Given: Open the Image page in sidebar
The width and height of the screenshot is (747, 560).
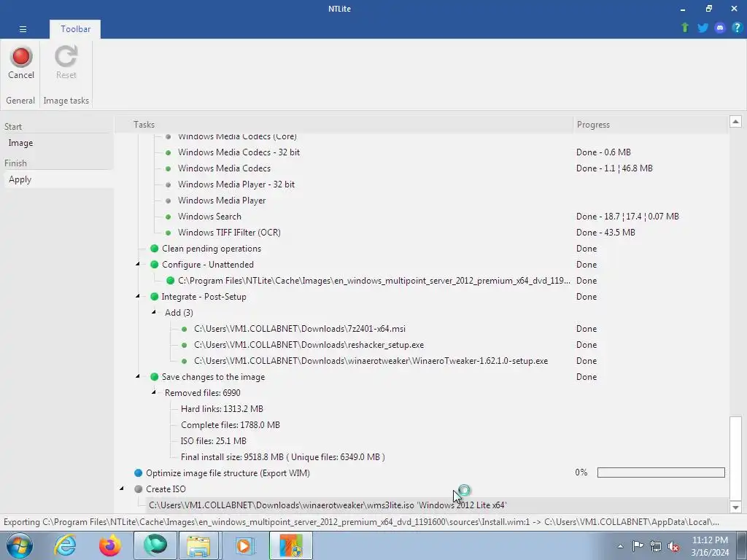Looking at the screenshot, I should 20,143.
